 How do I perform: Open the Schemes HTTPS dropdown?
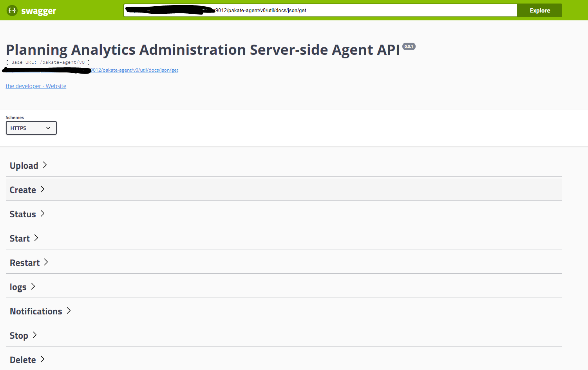[x=31, y=128]
